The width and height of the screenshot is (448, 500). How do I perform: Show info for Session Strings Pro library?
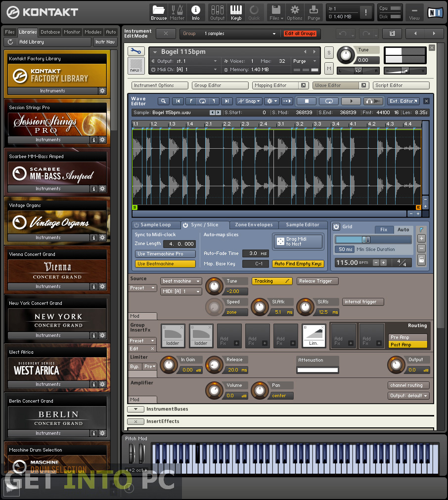(x=94, y=140)
